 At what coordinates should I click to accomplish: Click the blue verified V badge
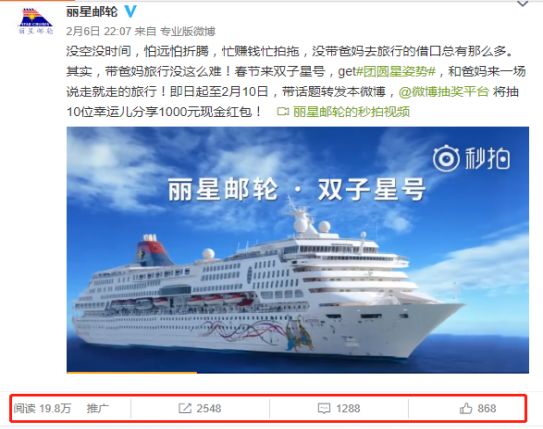[x=130, y=11]
